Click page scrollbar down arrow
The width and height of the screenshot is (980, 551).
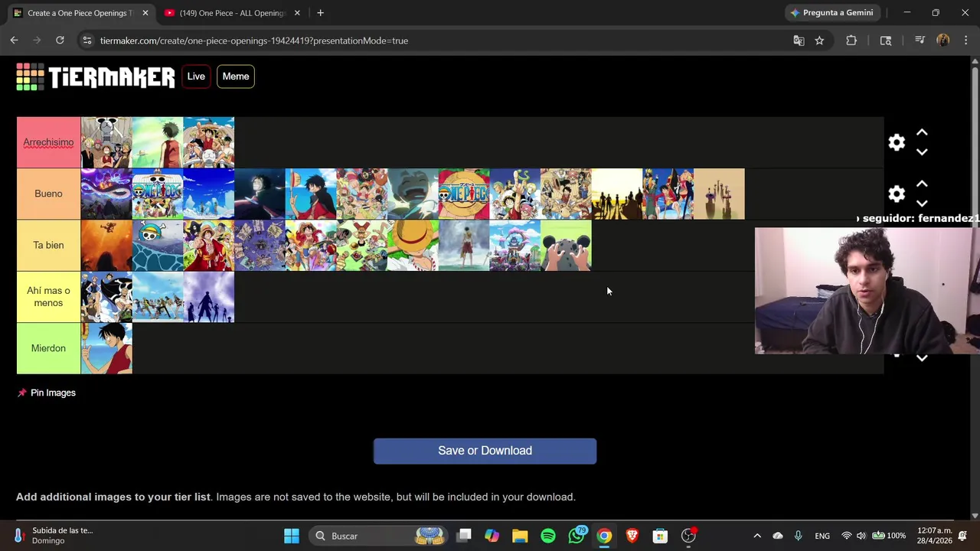pos(975,516)
